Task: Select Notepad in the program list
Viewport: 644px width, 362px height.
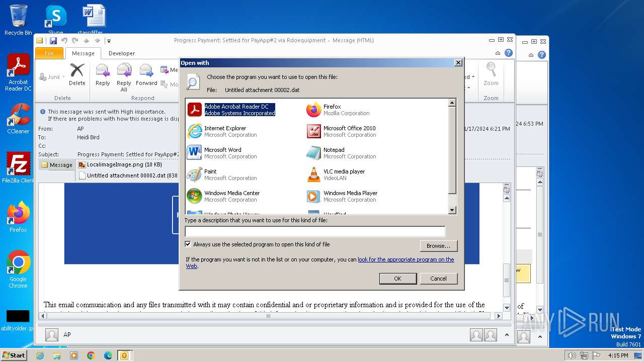Action: [x=341, y=153]
